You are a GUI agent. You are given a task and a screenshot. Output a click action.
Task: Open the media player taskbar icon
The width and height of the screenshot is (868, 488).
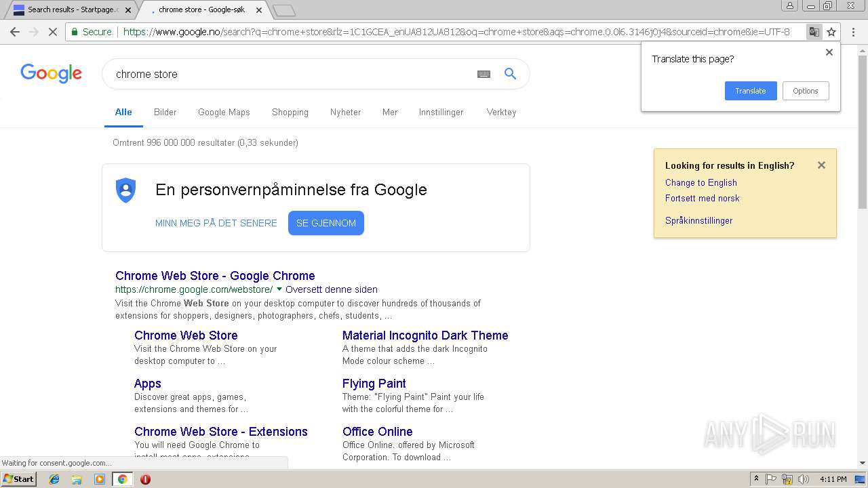100,479
